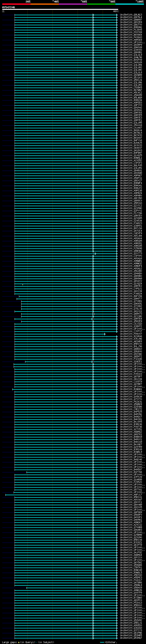This screenshot has width=146, height=644.
Task: Click hit label UniRef100_Q8H9B0
Action: point(131,276)
